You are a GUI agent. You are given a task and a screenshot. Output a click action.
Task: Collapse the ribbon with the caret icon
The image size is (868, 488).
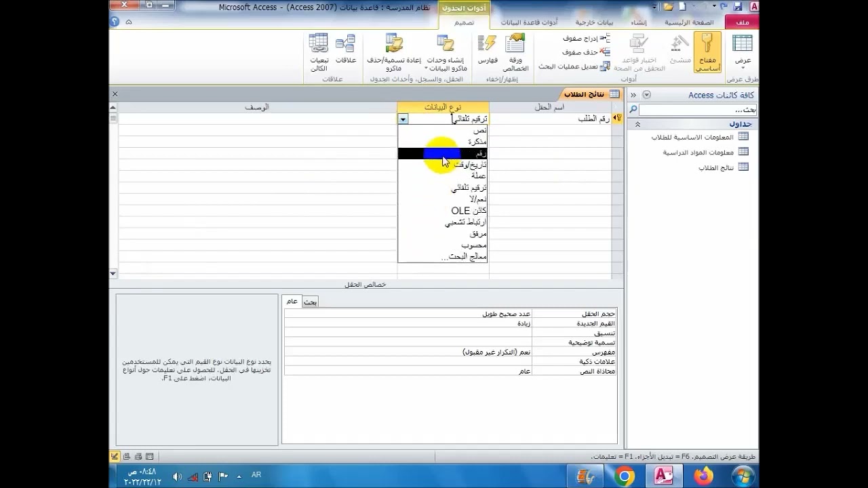(x=129, y=22)
